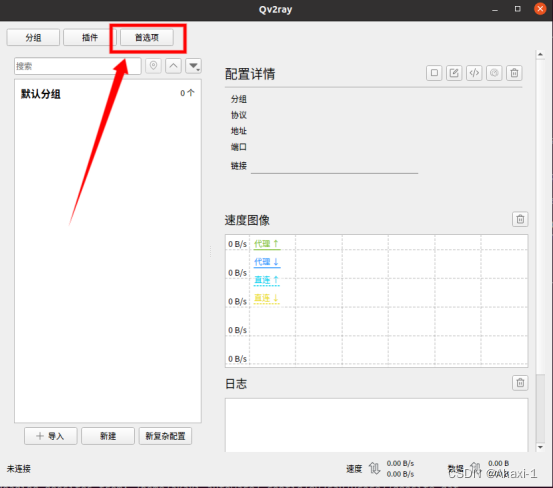Click the 导入 (Import) button
Image resolution: width=553 pixels, height=488 pixels.
coord(51,436)
